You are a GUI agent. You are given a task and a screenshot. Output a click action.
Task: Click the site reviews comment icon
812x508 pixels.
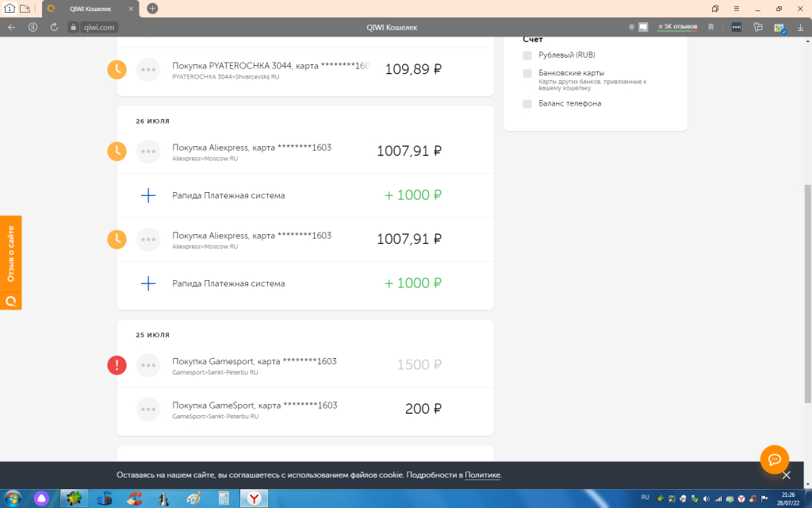pos(643,28)
